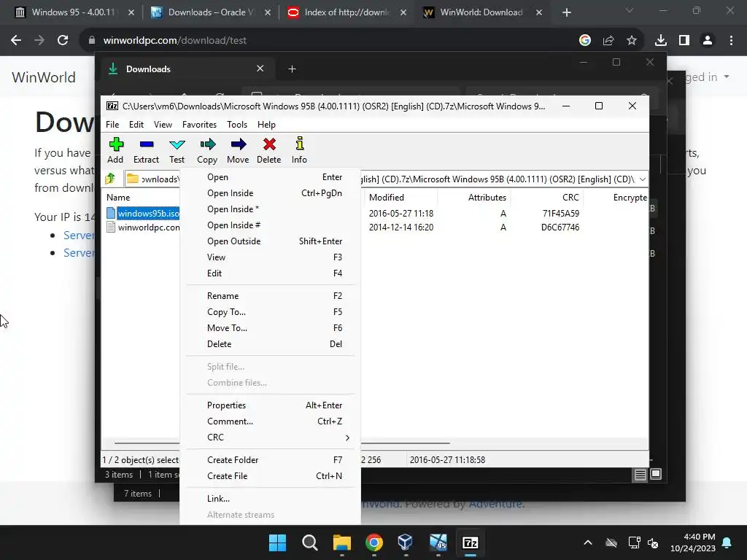The height and width of the screenshot is (560, 747).
Task: Open Chrome downloads icon
Action: (661, 41)
